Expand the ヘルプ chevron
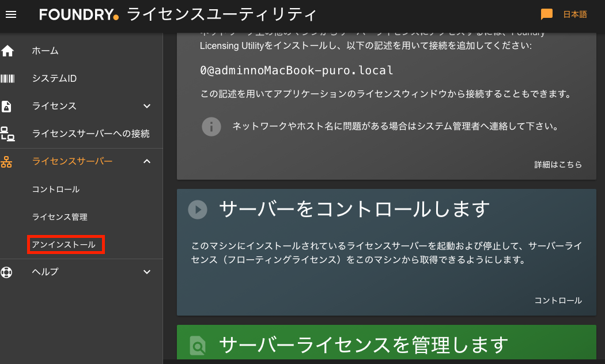Screen dimensions: 605x364 (147, 272)
